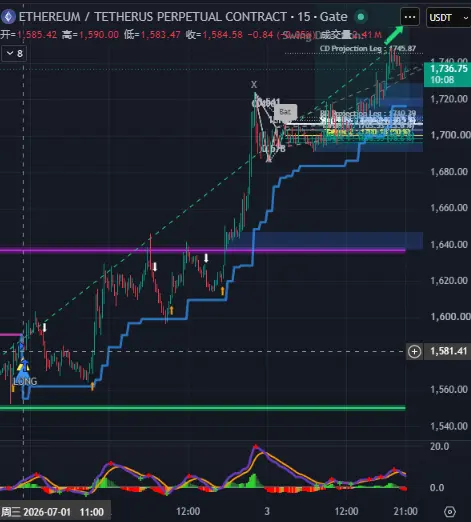
Task: Open the three-dots more options menu
Action: click(410, 17)
